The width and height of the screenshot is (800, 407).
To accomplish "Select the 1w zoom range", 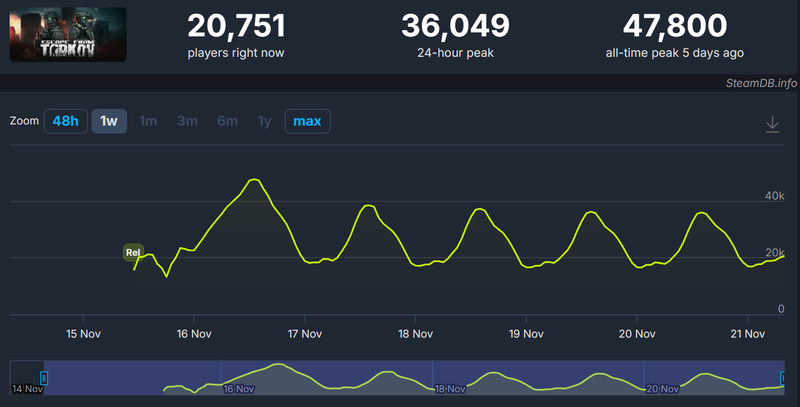I will (x=109, y=121).
